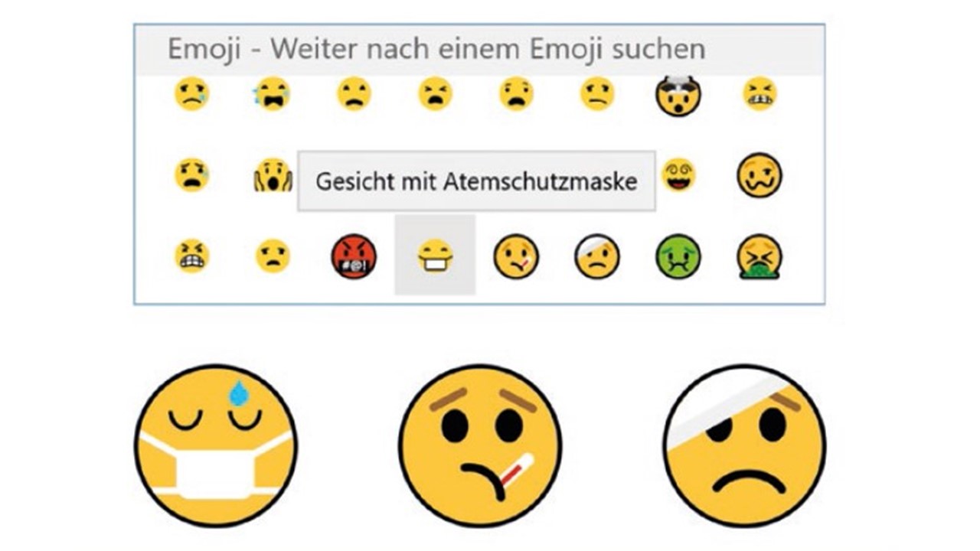Choose the face with thermometer emoji in picker
This screenshot has width=980, height=551.
516,256
